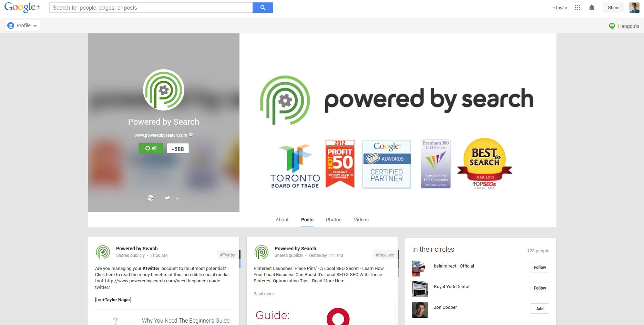Expand the chevron next to share arrow

pyautogui.click(x=177, y=198)
